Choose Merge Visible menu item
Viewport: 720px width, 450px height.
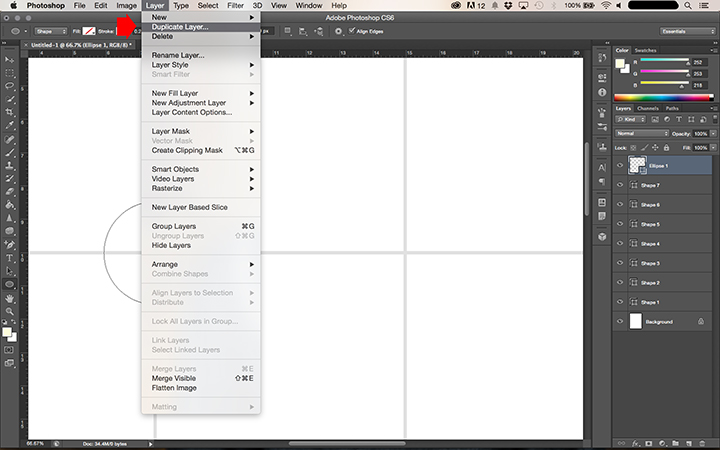201,378
